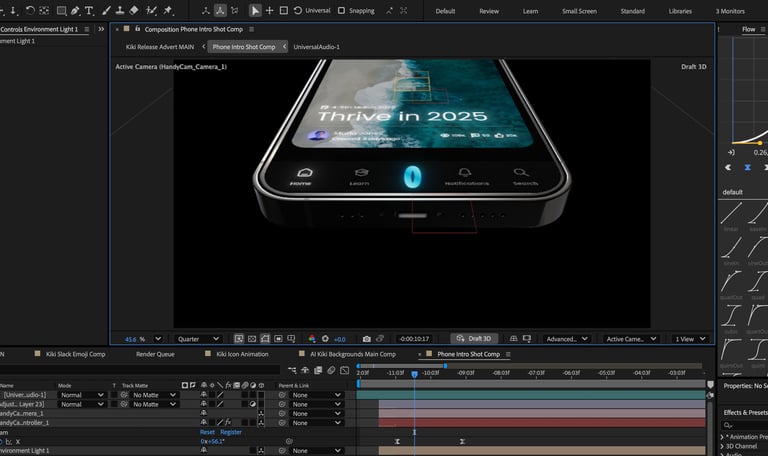Select the linear easing preset in Flow
This screenshot has height=456, width=768.
coord(731,215)
